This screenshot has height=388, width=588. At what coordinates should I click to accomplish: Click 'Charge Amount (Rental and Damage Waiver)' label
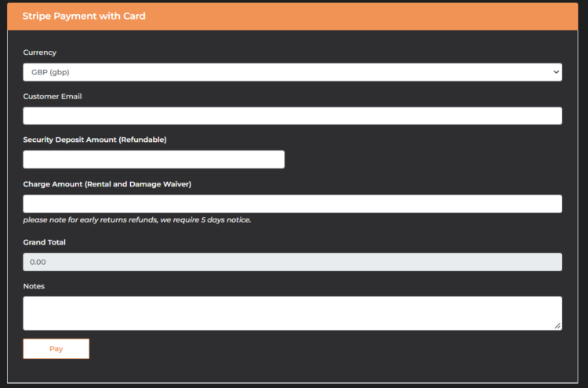[x=107, y=184]
